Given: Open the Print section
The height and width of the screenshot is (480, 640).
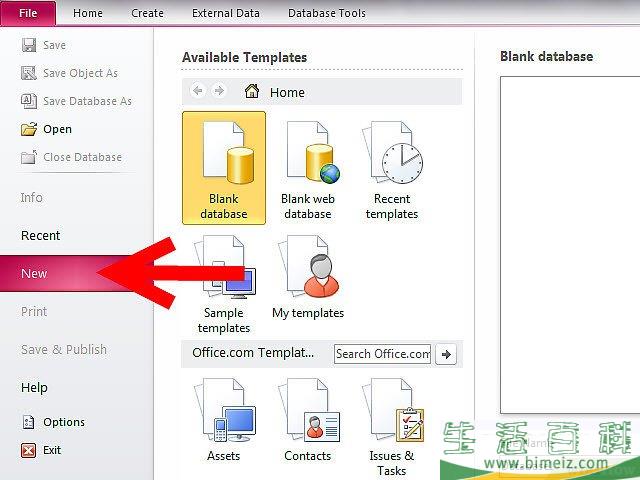Looking at the screenshot, I should pyautogui.click(x=34, y=311).
